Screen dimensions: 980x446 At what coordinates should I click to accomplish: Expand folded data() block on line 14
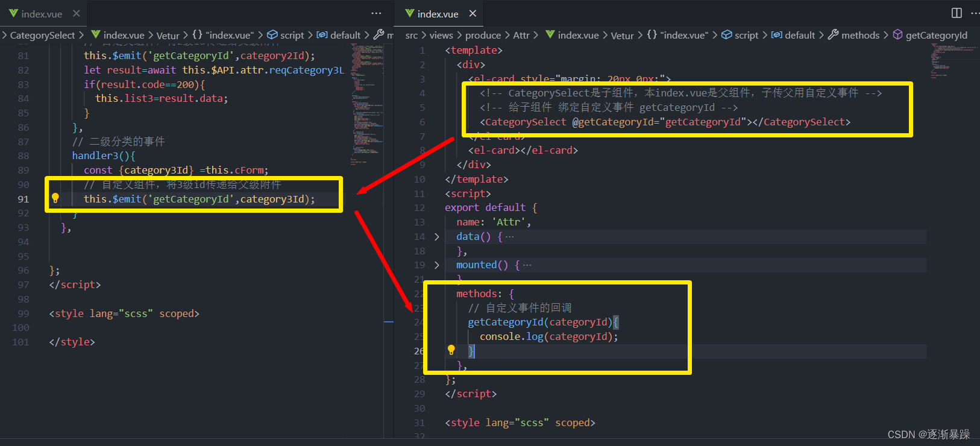437,236
